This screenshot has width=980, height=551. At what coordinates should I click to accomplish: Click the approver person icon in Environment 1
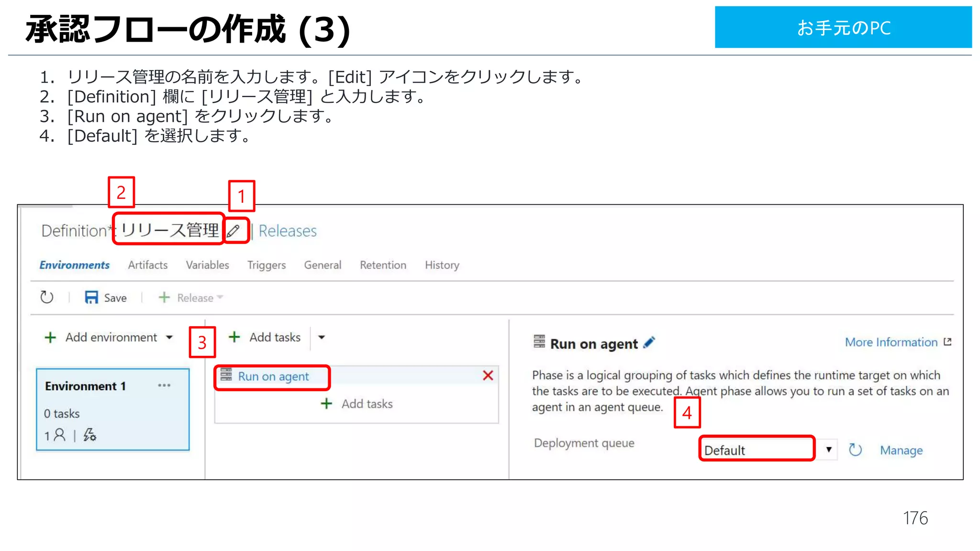[60, 435]
